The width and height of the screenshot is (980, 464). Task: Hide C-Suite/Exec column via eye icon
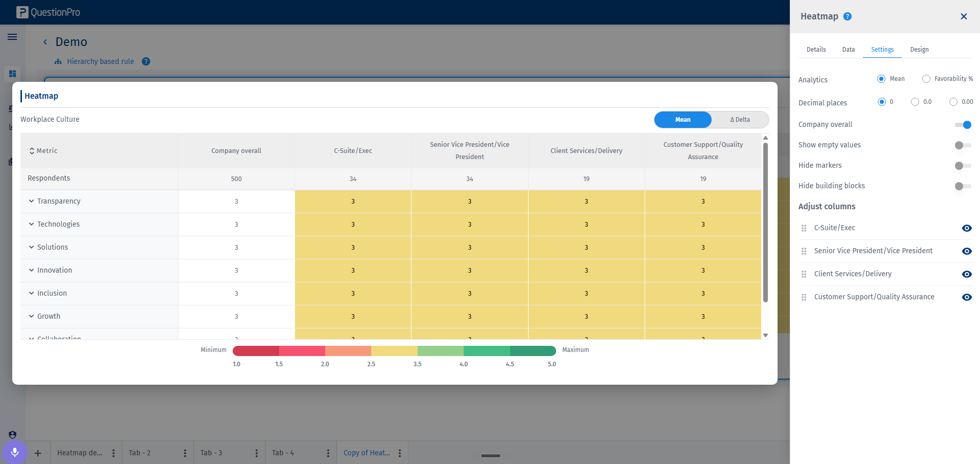[967, 228]
